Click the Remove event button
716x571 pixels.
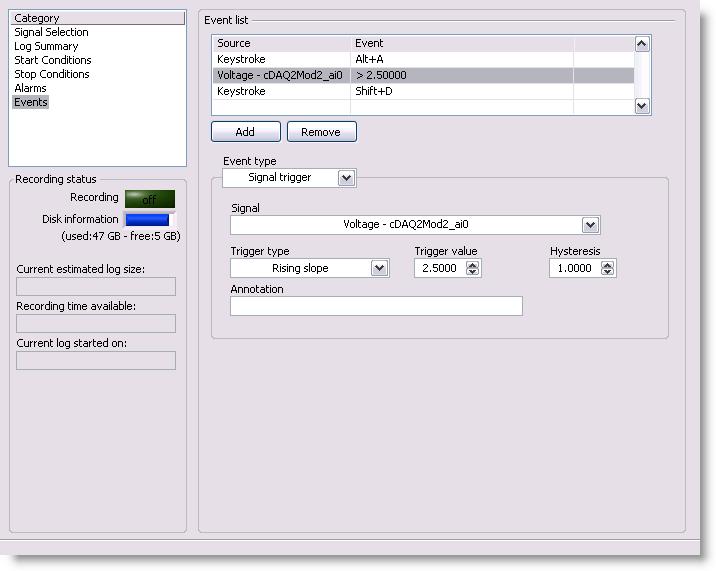pos(321,132)
